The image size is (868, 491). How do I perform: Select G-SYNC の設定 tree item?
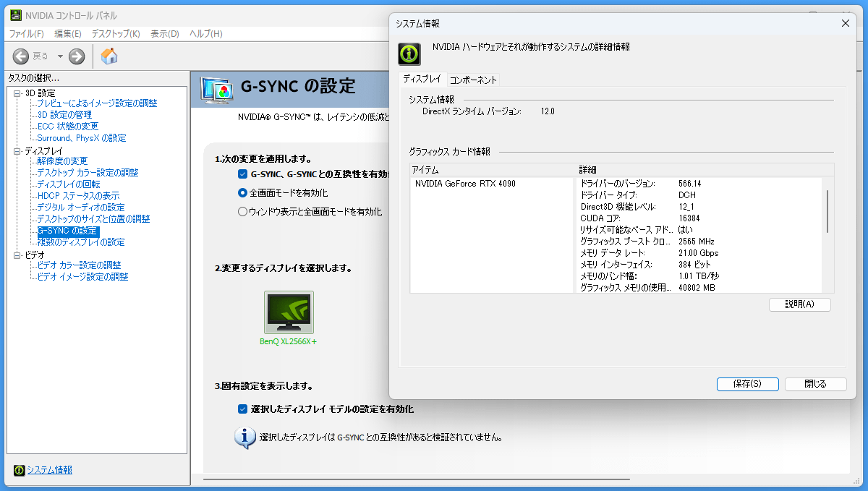pyautogui.click(x=68, y=231)
